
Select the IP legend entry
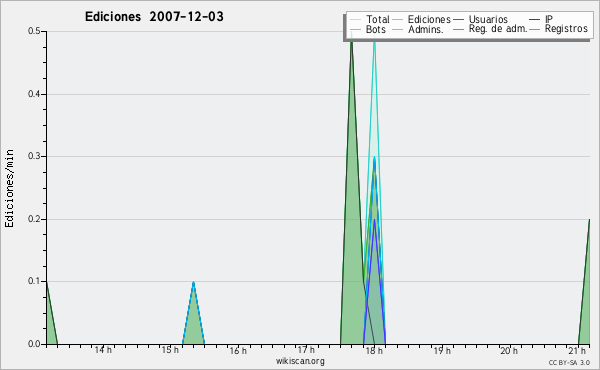[541, 19]
